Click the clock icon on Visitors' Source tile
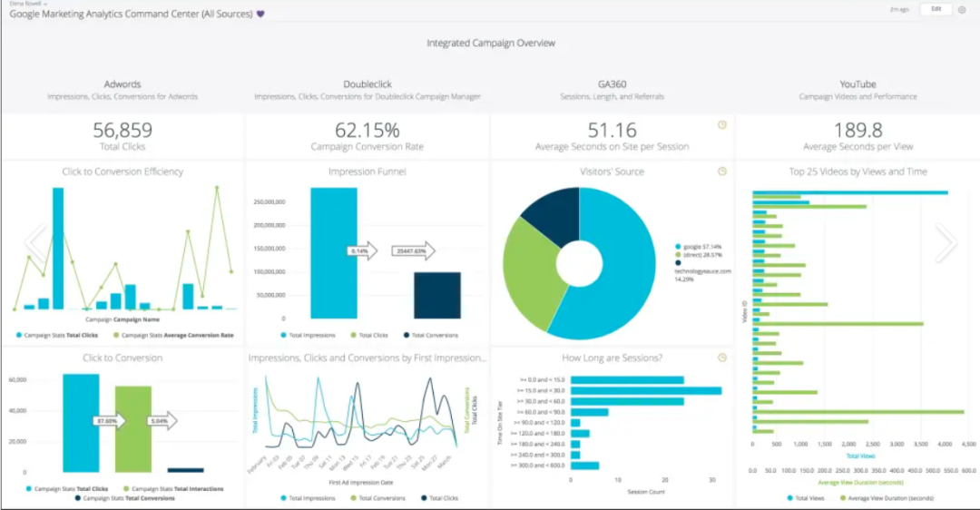The image size is (980, 510). [722, 172]
